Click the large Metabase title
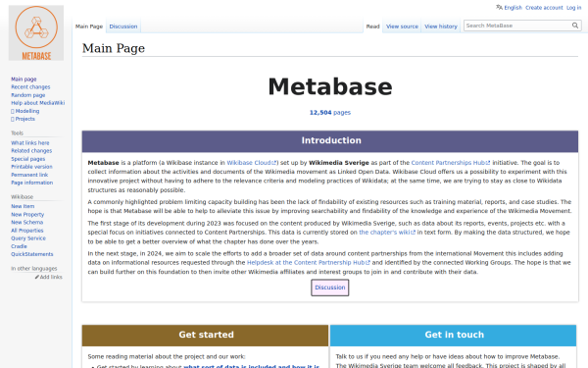Image resolution: width=588 pixels, height=368 pixels. click(330, 86)
